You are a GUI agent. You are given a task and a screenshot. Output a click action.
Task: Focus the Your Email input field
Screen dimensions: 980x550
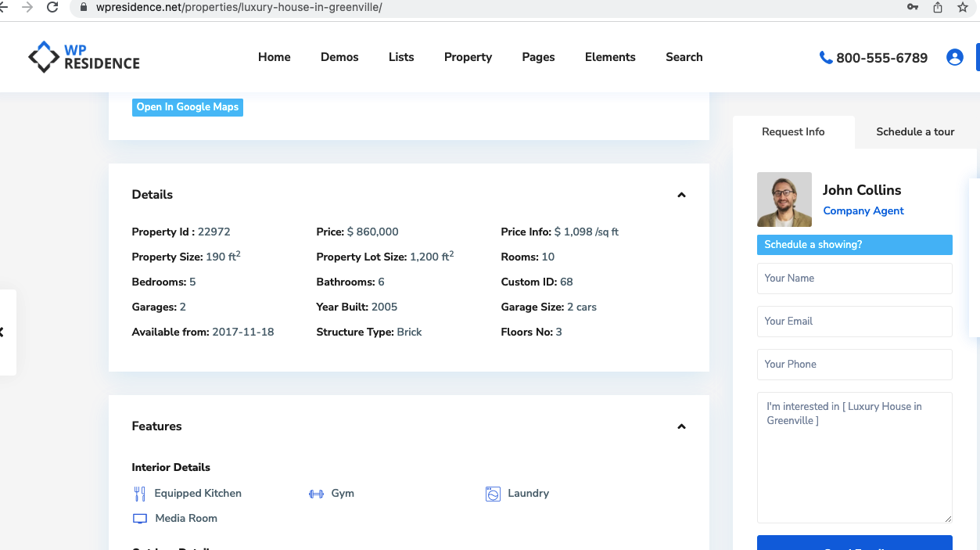(855, 322)
